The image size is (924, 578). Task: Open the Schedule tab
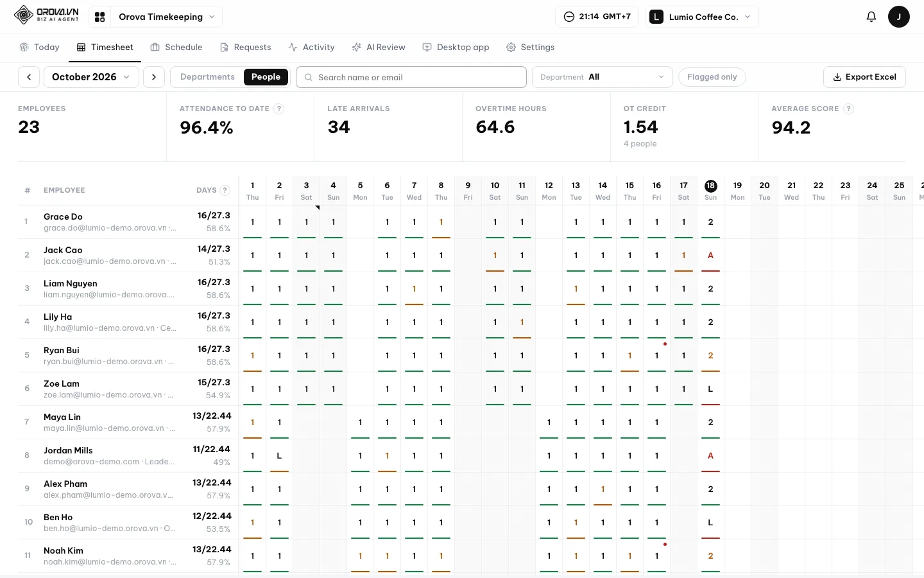pos(176,48)
